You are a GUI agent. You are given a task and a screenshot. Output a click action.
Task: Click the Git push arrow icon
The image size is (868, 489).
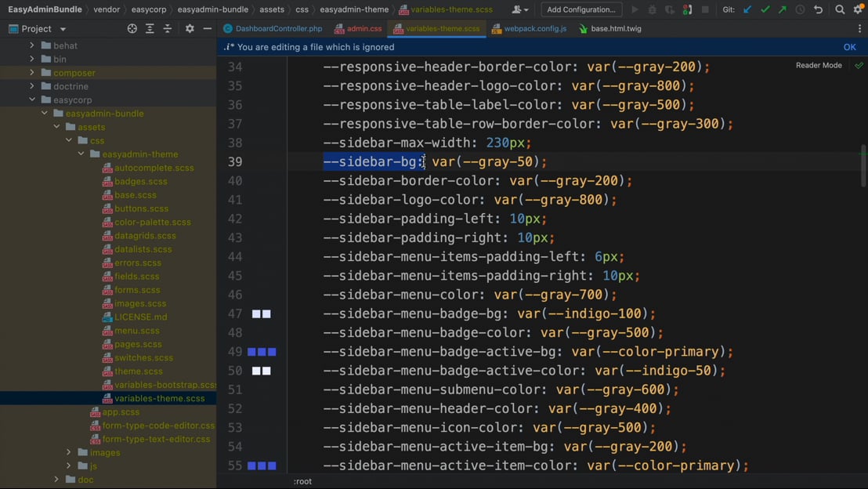pyautogui.click(x=783, y=9)
